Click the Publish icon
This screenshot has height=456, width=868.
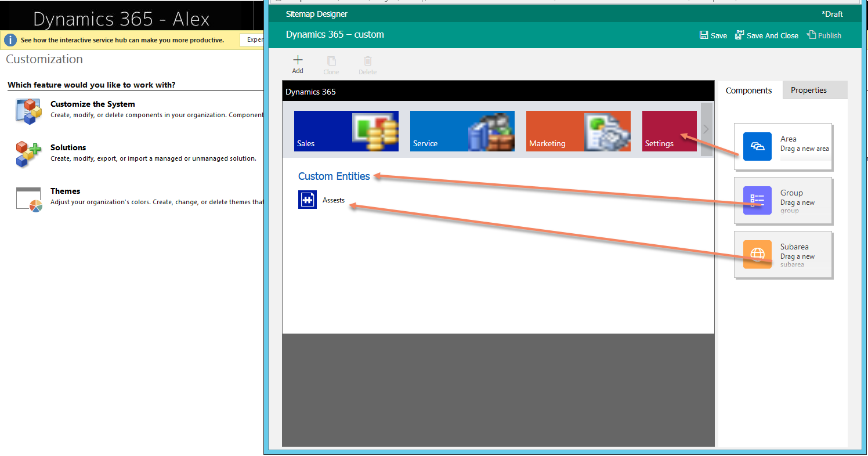[811, 35]
